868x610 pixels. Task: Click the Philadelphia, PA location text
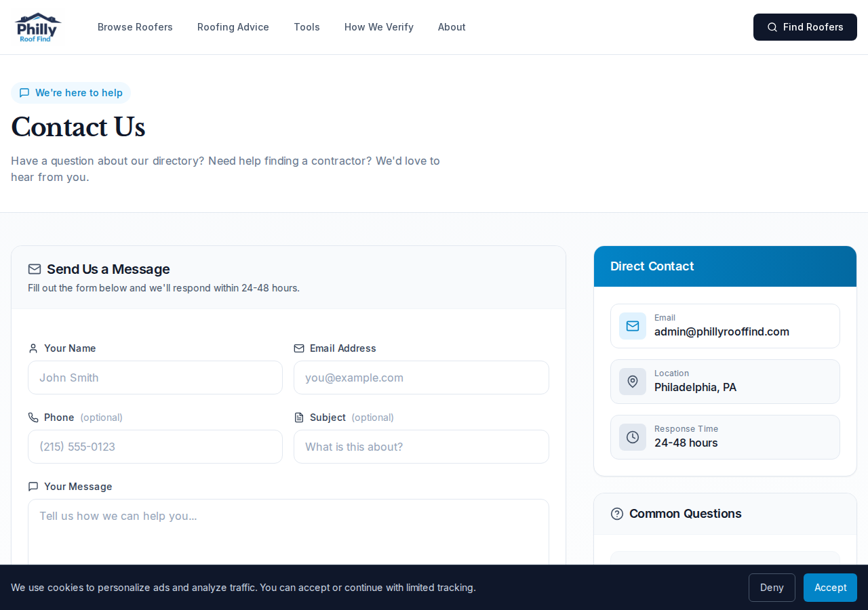(x=695, y=388)
